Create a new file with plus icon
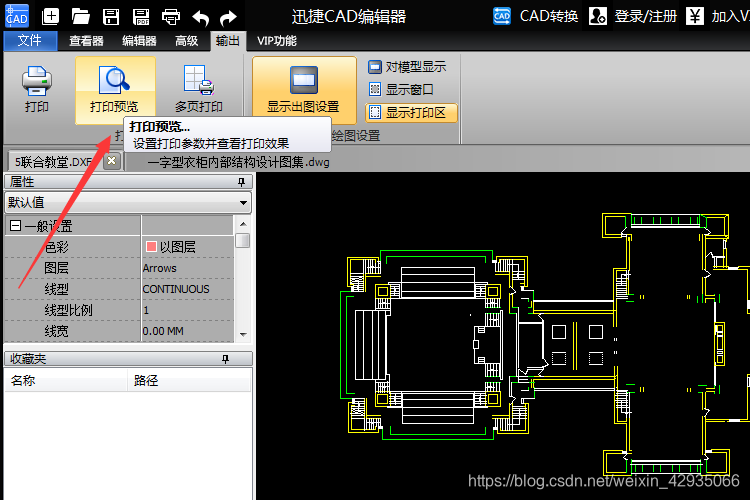Screen dimensions: 750x500 point(50,17)
